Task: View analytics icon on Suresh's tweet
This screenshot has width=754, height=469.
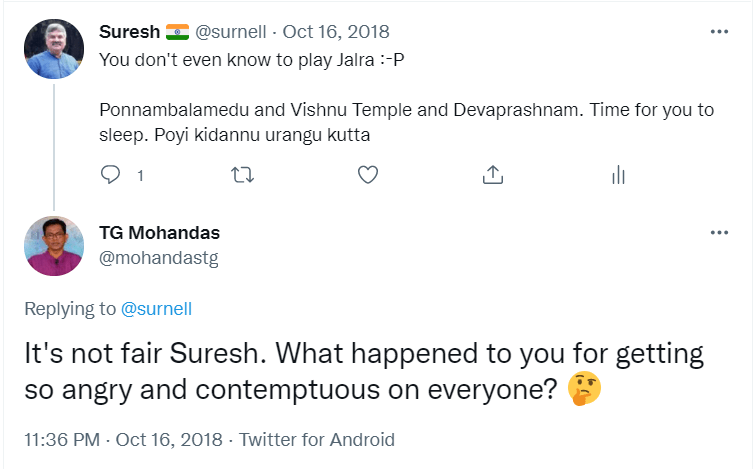Action: click(617, 175)
